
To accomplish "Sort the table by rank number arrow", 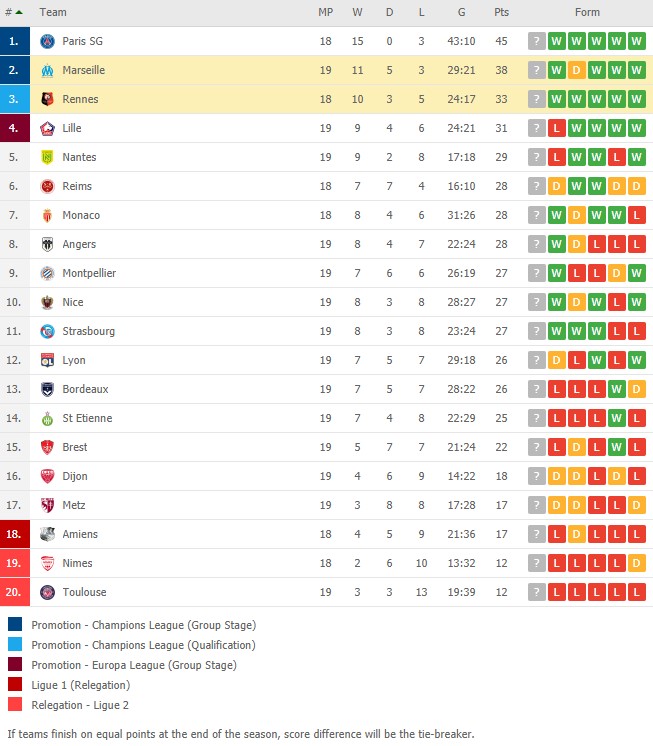I will click(x=13, y=12).
